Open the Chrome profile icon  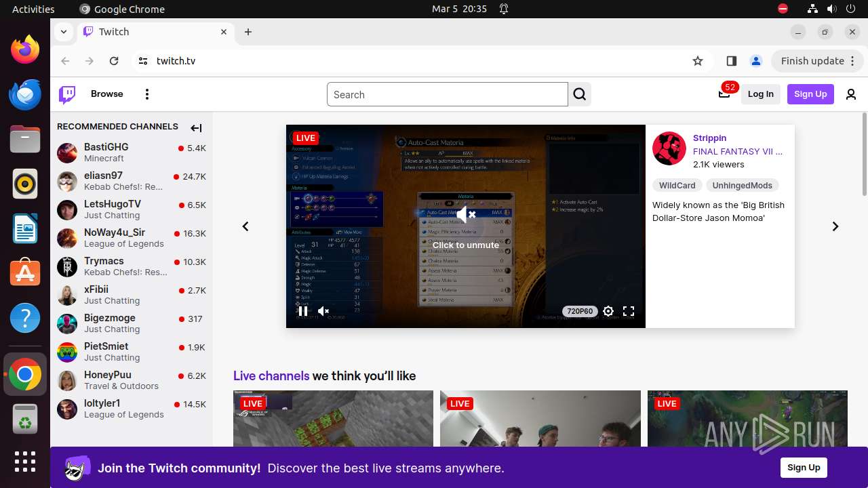tap(756, 61)
